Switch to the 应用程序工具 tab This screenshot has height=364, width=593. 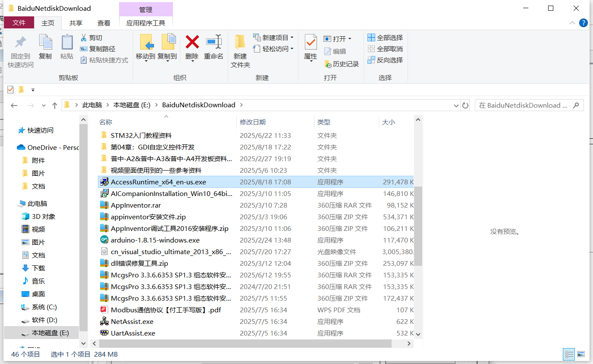pos(146,23)
